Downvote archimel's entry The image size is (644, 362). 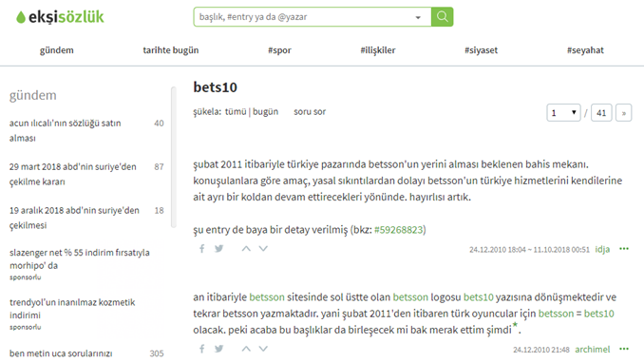pos(263,349)
